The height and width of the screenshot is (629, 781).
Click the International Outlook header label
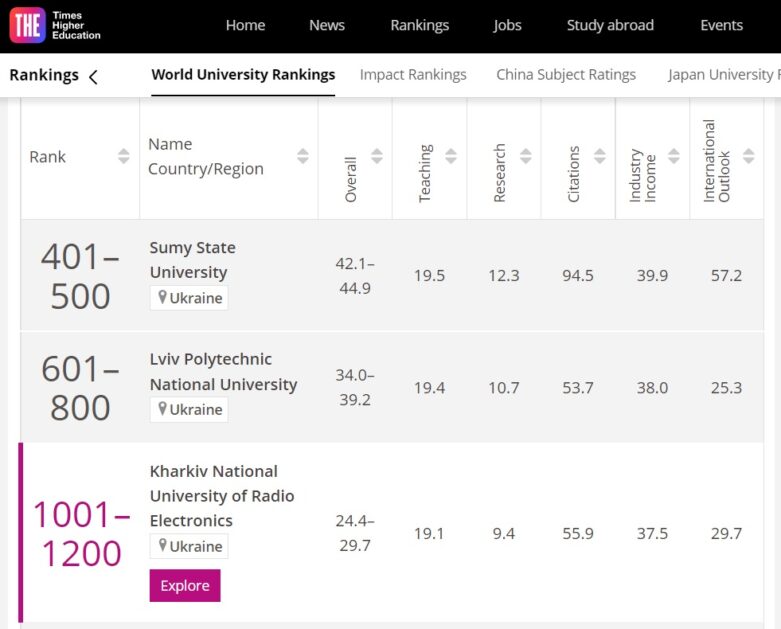717,161
